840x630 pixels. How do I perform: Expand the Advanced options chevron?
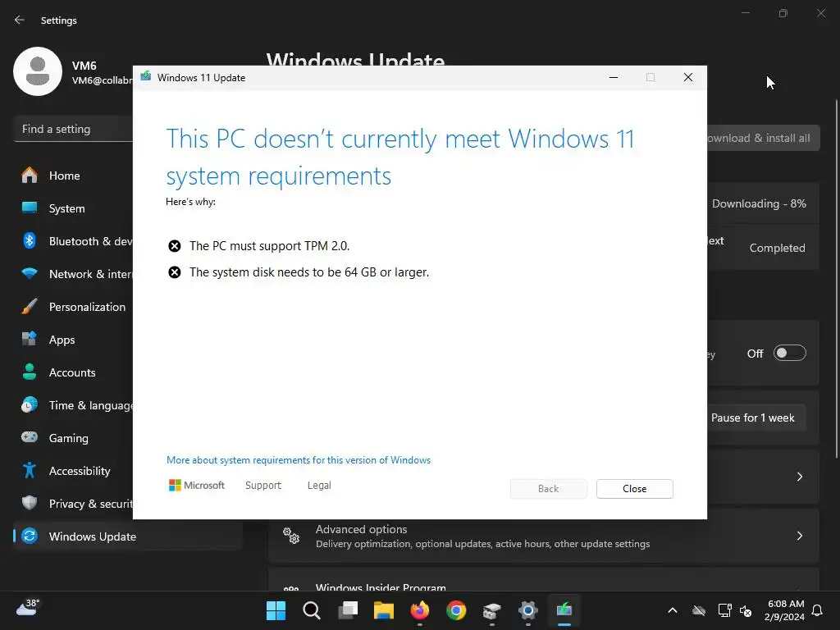[x=799, y=536]
